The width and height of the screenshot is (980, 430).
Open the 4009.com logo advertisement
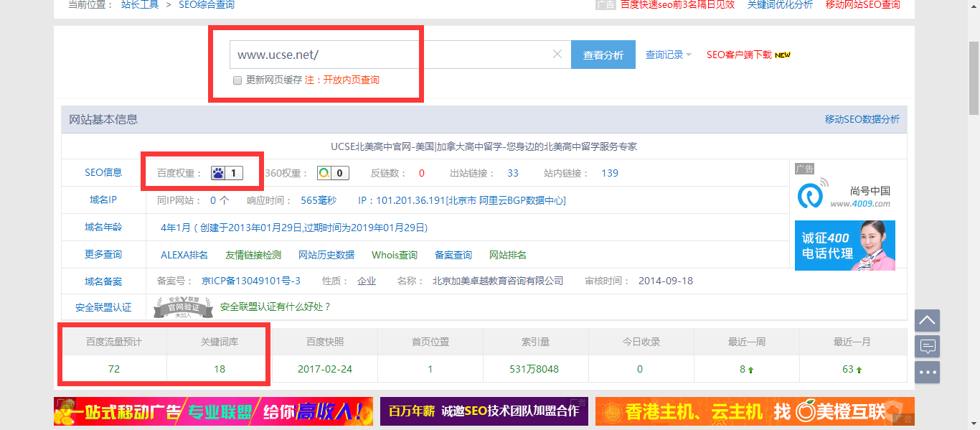coord(844,194)
